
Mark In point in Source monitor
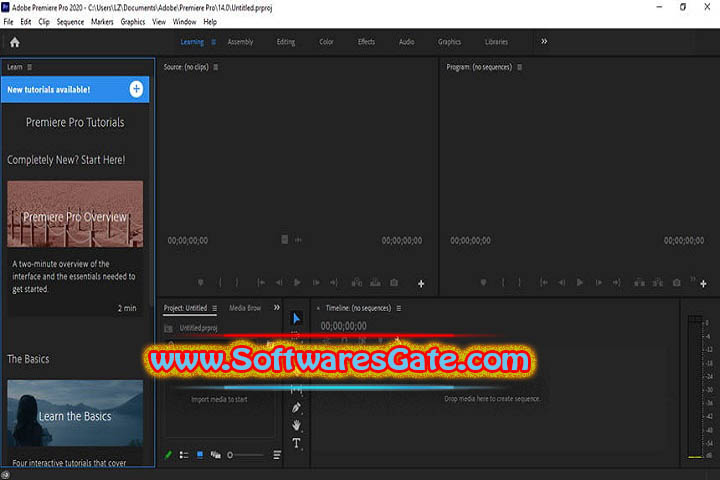coord(220,282)
